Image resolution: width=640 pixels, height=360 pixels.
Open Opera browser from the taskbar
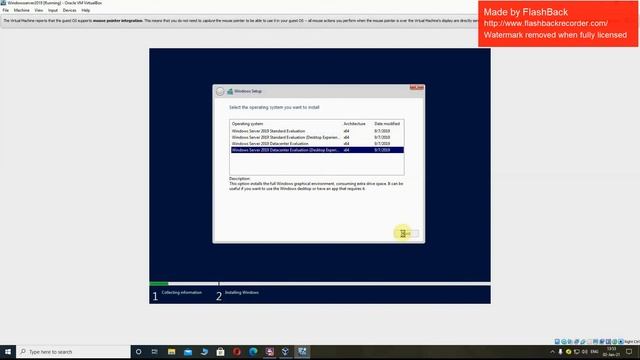click(x=237, y=352)
